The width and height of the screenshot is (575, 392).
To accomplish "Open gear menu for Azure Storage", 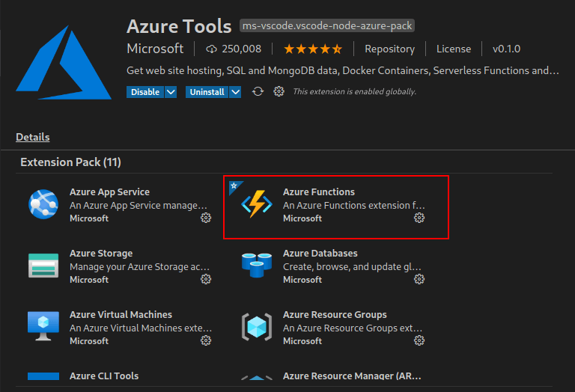I will click(206, 279).
